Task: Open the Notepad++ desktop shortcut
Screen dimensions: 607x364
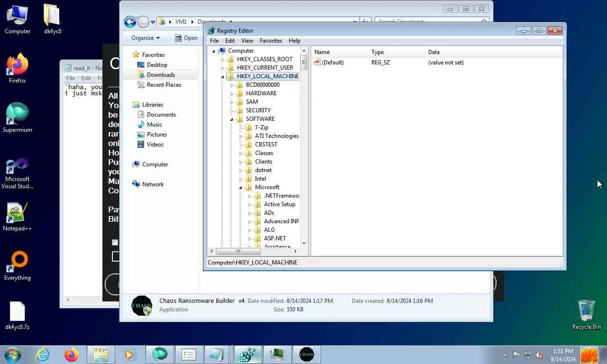Action: click(18, 217)
